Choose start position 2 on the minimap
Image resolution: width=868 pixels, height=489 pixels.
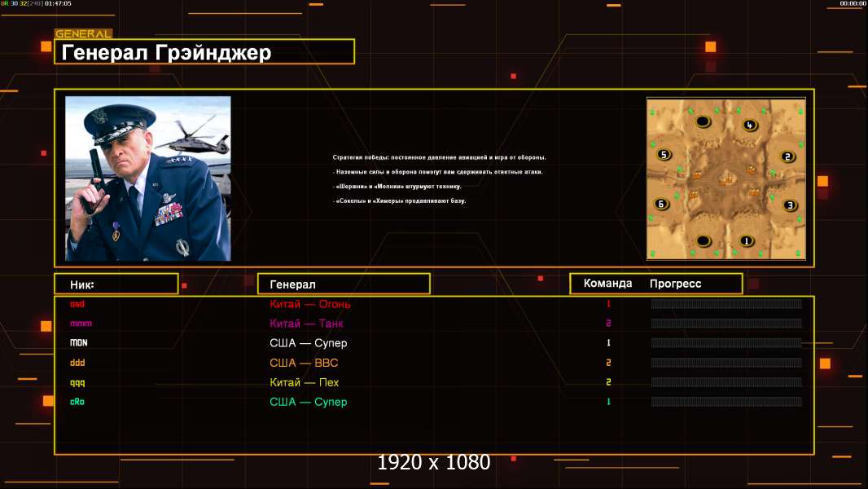tap(787, 156)
